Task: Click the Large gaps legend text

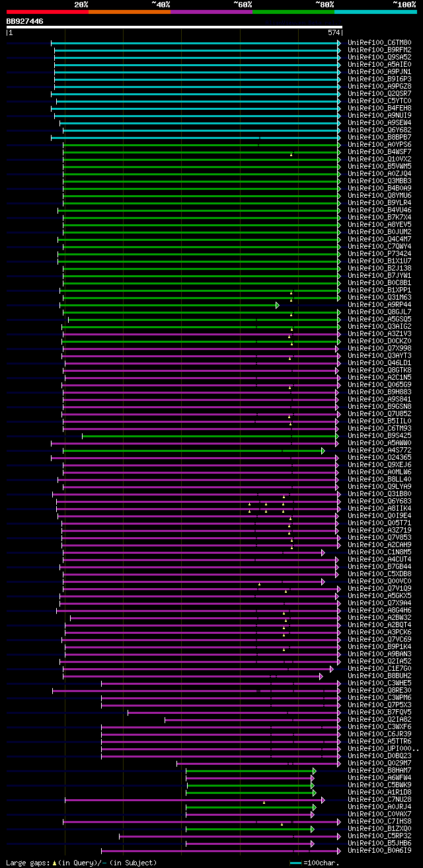Action: pos(81,863)
